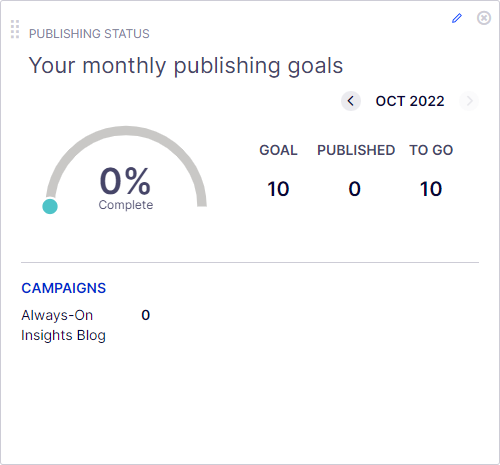The image size is (500, 465).
Task: Remove widget with the circled X icon
Action: pyautogui.click(x=484, y=18)
